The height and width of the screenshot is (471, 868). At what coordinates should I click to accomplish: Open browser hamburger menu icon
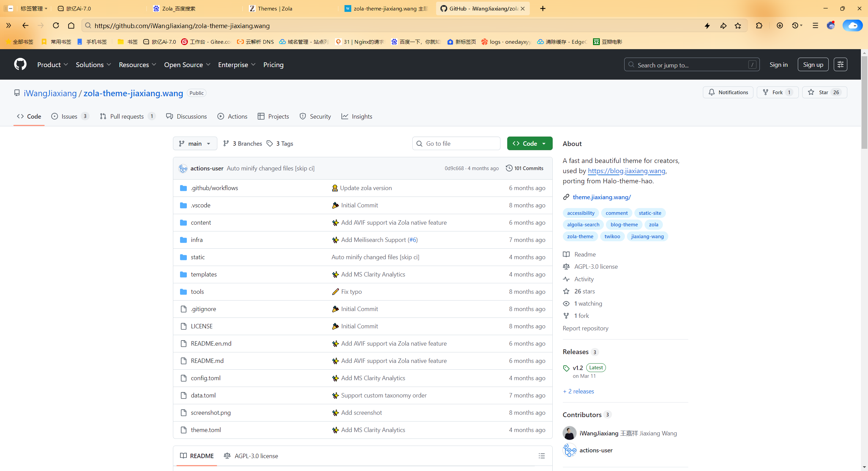pyautogui.click(x=815, y=26)
